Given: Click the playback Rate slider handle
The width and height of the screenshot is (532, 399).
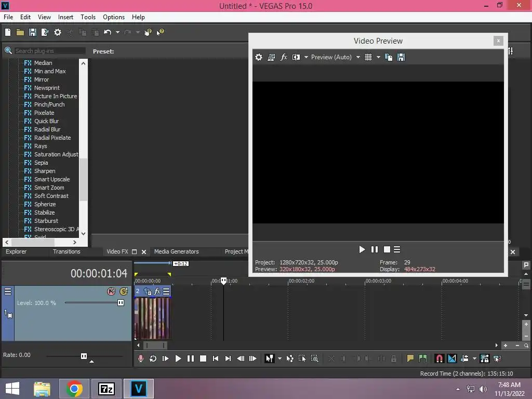Looking at the screenshot, I should click(x=84, y=356).
